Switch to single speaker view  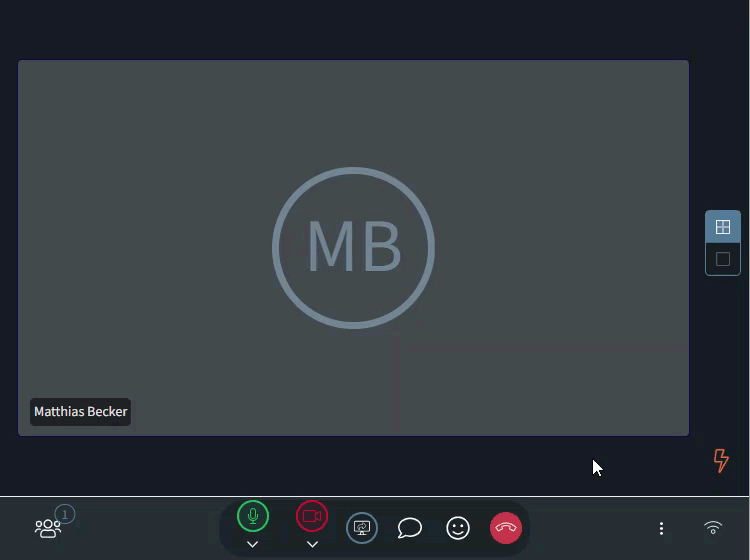pos(723,259)
